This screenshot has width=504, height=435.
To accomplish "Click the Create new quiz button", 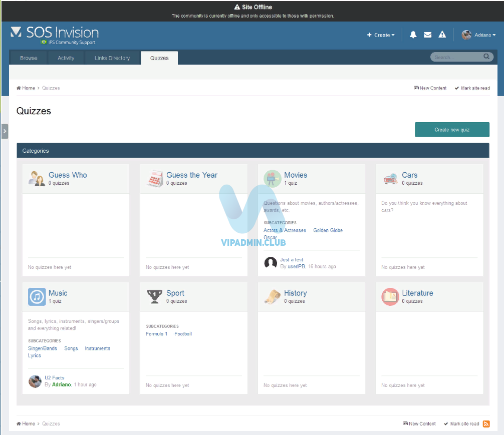I will pos(452,130).
